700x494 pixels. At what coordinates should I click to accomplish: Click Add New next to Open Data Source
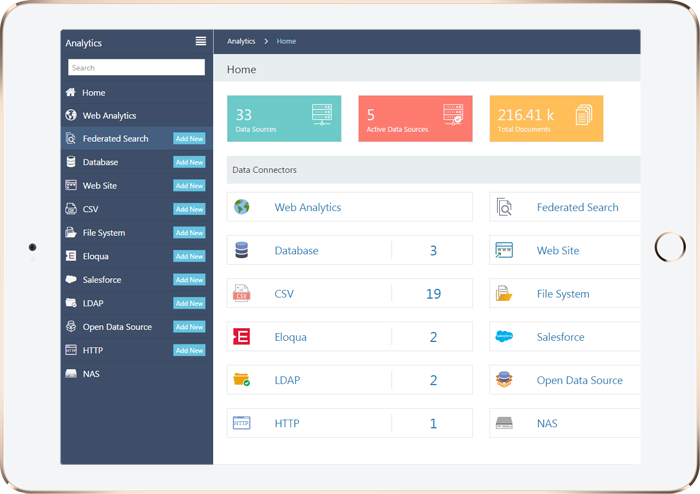pos(189,327)
